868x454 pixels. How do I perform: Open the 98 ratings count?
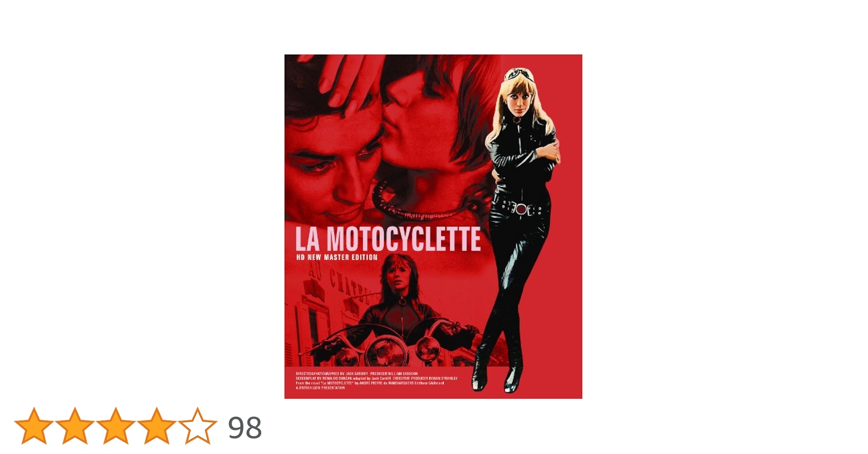click(x=245, y=428)
